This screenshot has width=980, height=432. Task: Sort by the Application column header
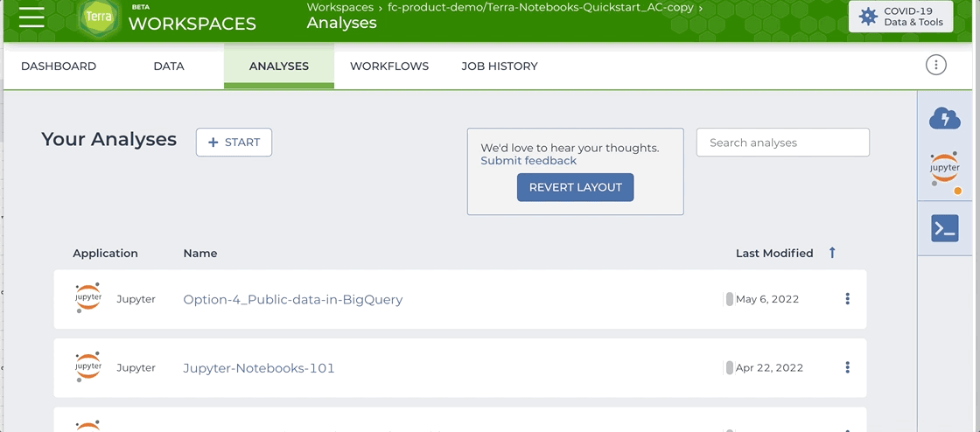[105, 254]
